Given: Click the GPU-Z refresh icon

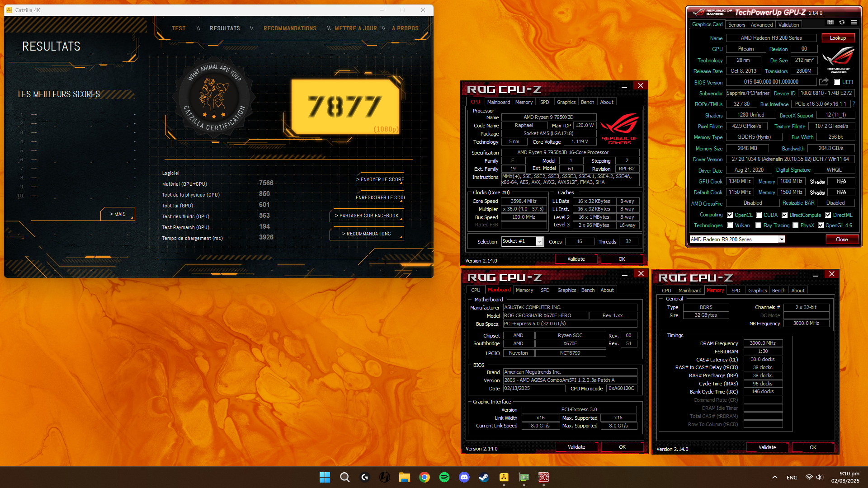Looking at the screenshot, I should click(x=842, y=23).
